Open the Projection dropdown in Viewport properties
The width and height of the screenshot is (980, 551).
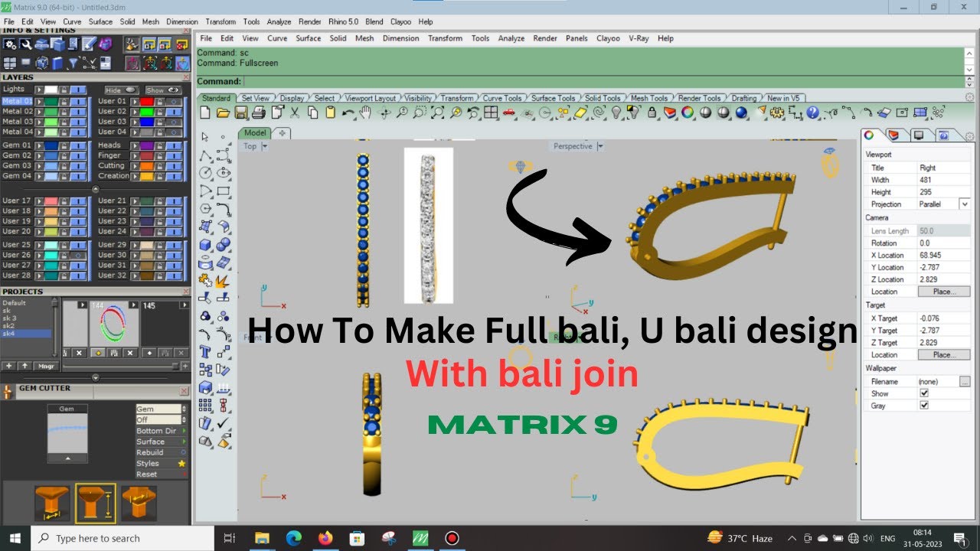click(x=964, y=204)
